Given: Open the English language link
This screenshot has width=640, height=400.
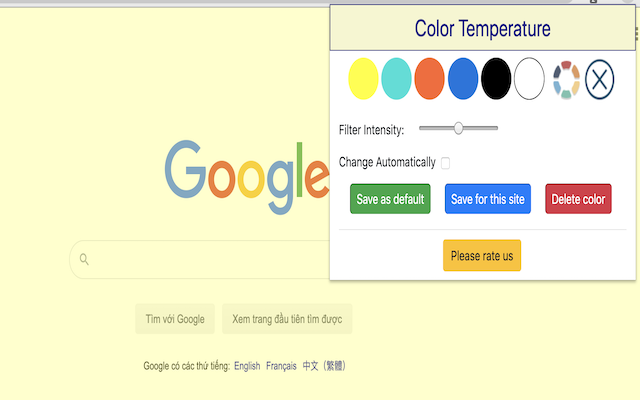Looking at the screenshot, I should coord(247,366).
